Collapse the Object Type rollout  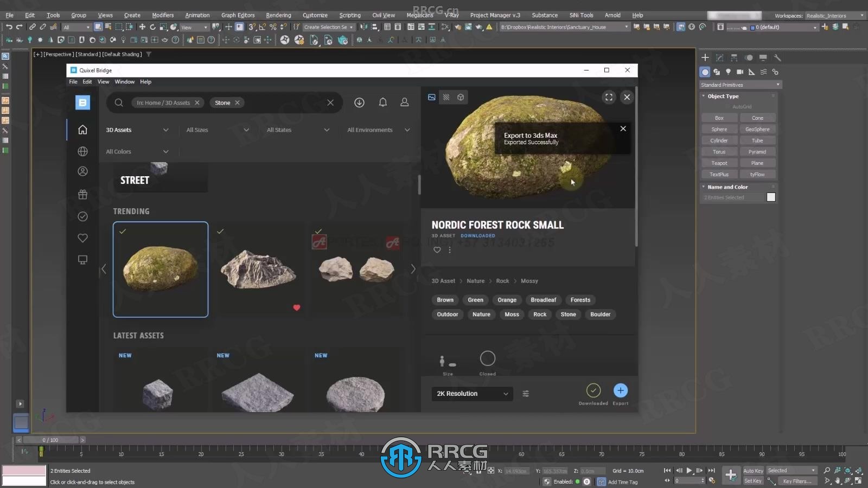pos(723,96)
